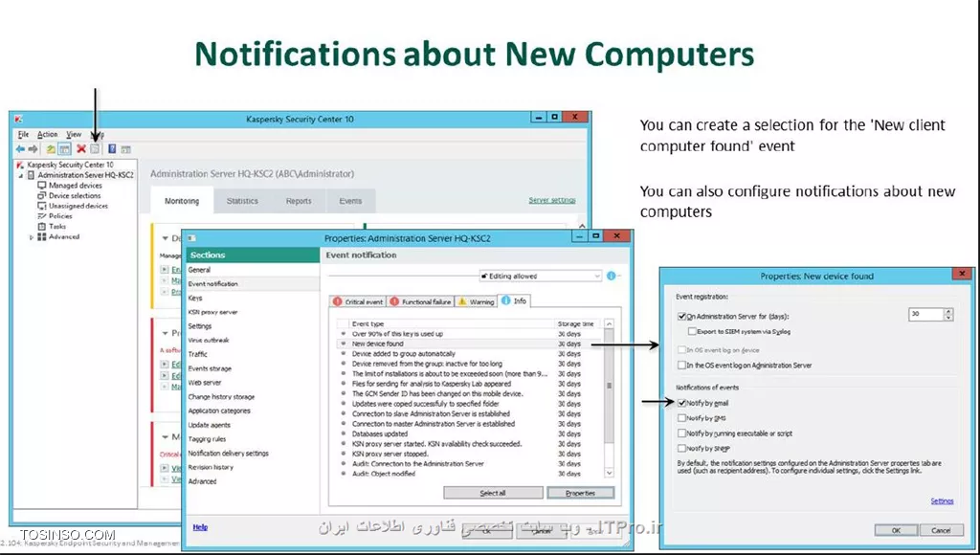Check In the OS event log on Administration Server
The width and height of the screenshot is (980, 555).
(x=681, y=365)
